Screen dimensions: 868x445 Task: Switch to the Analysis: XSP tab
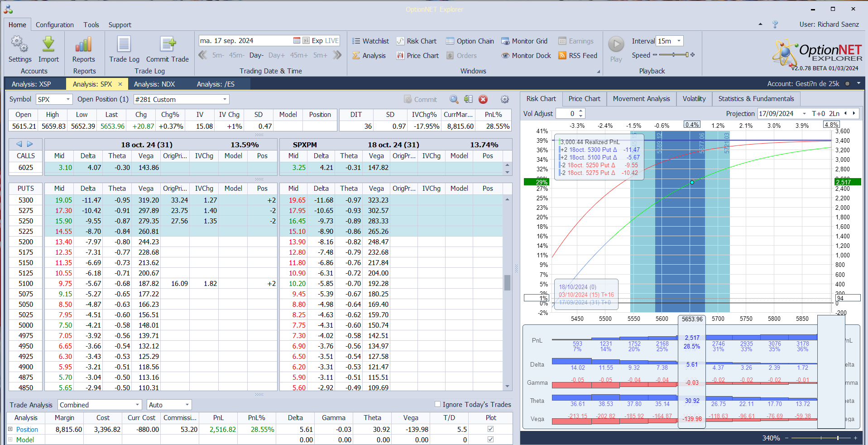(31, 84)
